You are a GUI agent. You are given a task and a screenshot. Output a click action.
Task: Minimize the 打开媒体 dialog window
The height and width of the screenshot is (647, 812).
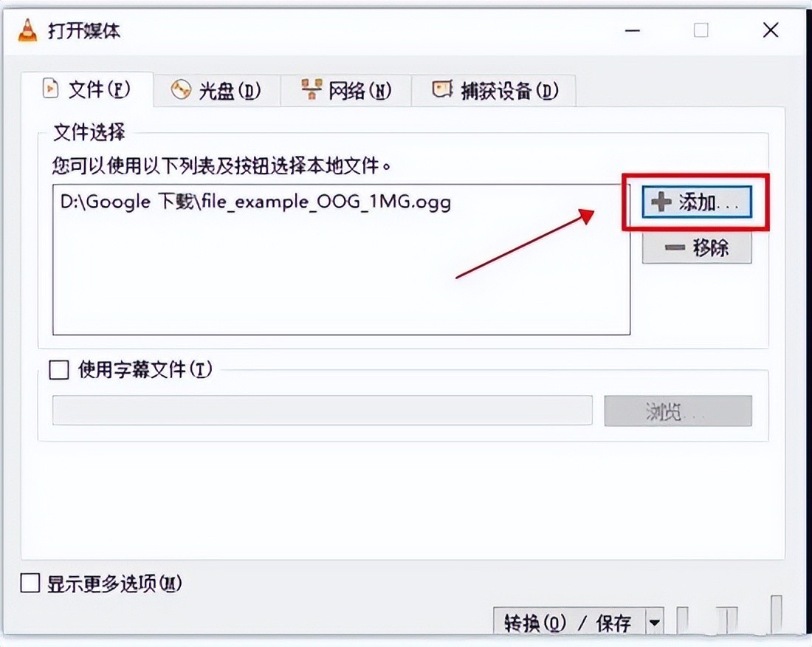[633, 30]
